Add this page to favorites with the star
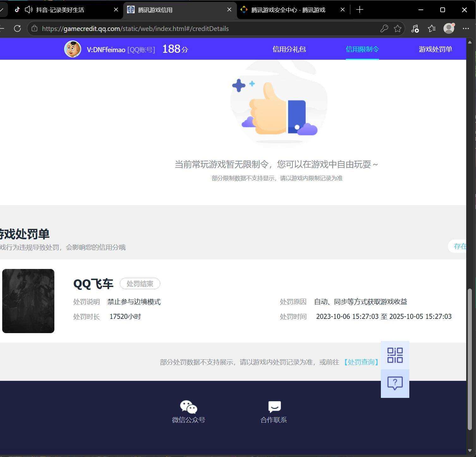 point(398,28)
